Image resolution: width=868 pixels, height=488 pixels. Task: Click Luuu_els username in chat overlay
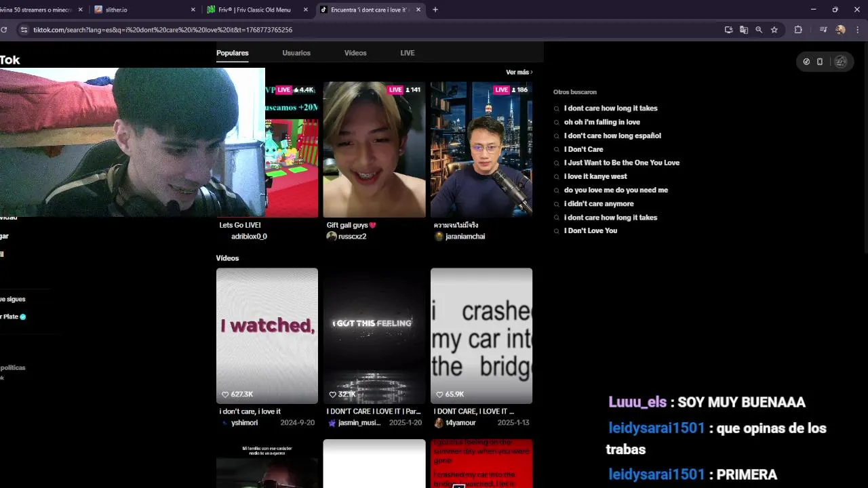(x=637, y=403)
